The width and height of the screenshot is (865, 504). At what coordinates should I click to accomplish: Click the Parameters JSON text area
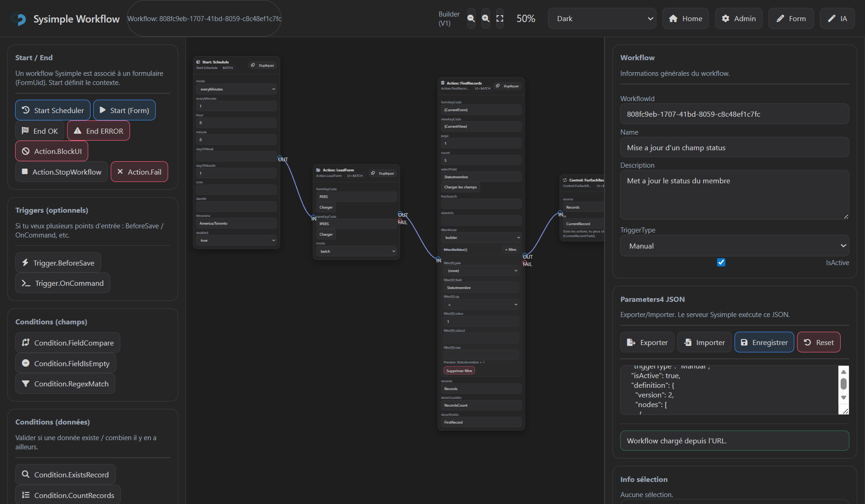click(729, 390)
